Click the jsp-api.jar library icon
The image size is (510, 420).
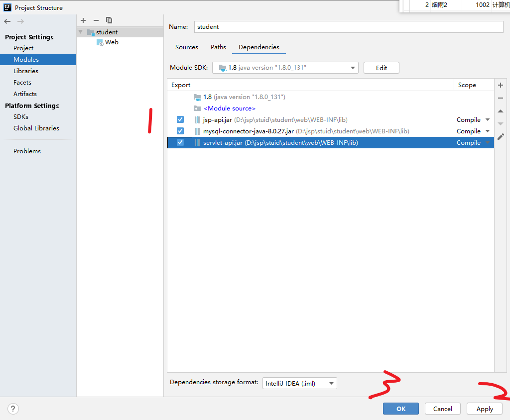pyautogui.click(x=197, y=120)
